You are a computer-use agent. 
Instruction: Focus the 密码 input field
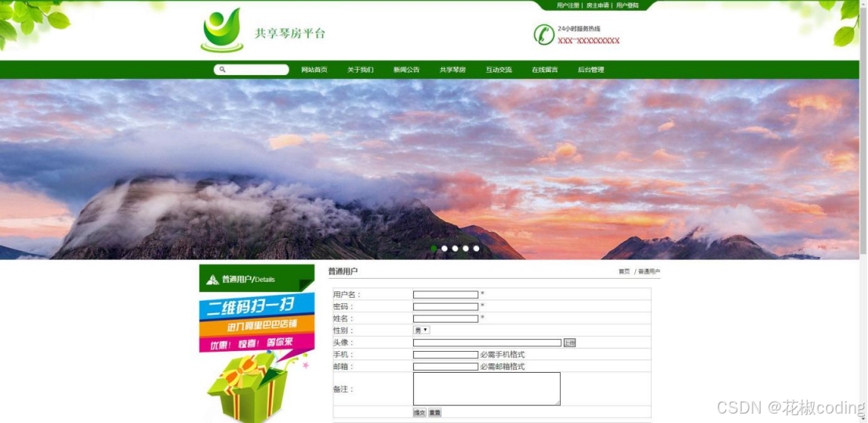tap(445, 306)
